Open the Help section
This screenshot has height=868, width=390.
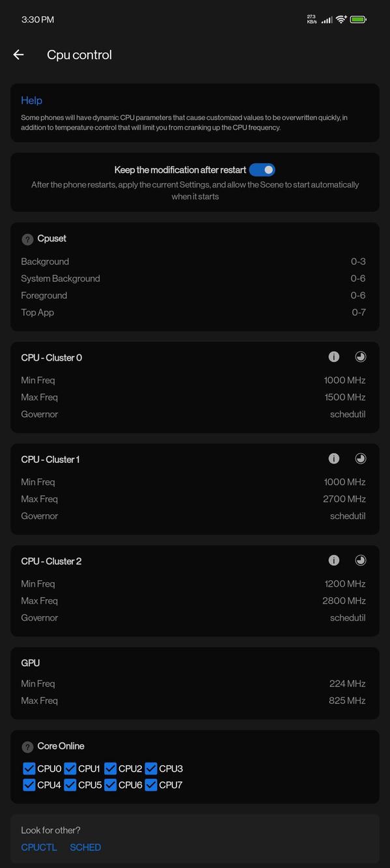(31, 100)
